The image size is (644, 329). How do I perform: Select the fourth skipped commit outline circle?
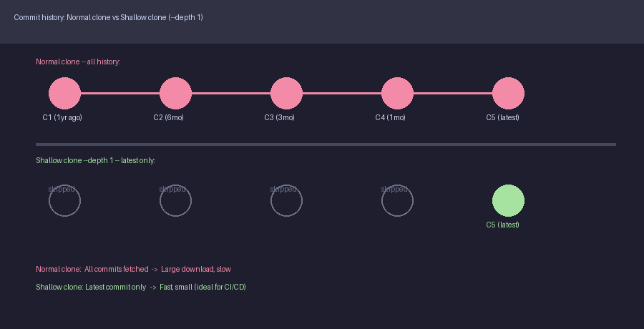coord(397,201)
